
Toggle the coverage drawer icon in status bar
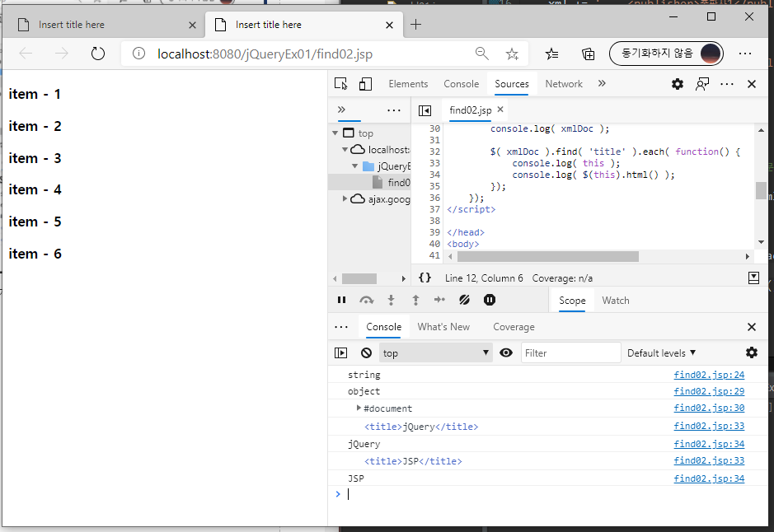coord(753,278)
